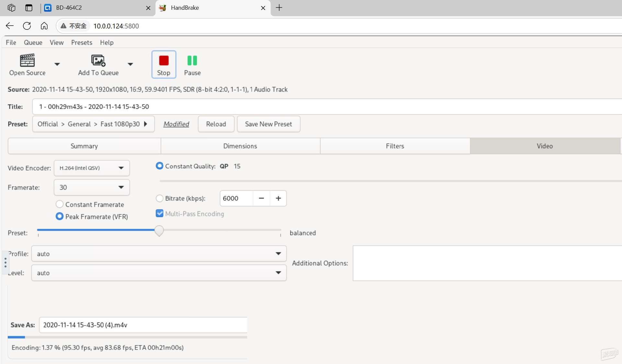Viewport: 622px width, 364px height.
Task: Open the Level dropdown
Action: coord(159,273)
